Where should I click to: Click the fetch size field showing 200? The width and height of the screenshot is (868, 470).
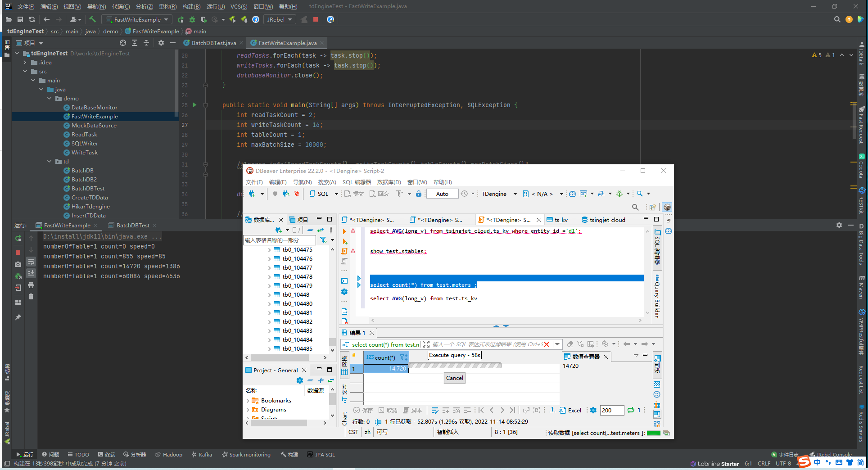tap(611, 410)
